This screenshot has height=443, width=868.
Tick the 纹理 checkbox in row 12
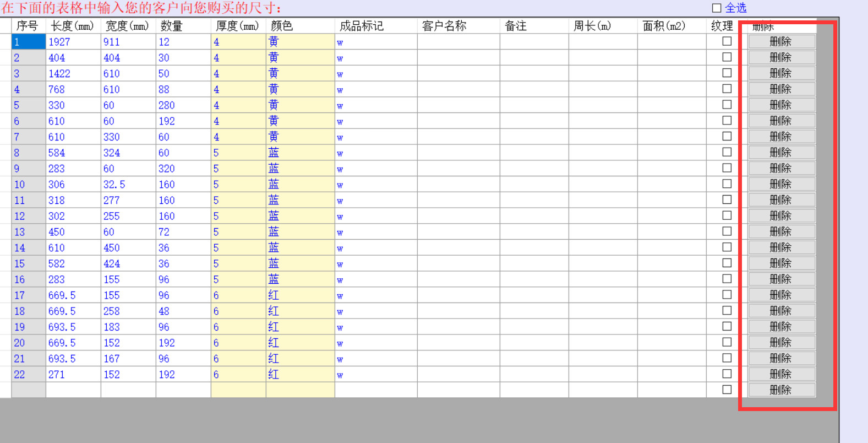pos(727,215)
